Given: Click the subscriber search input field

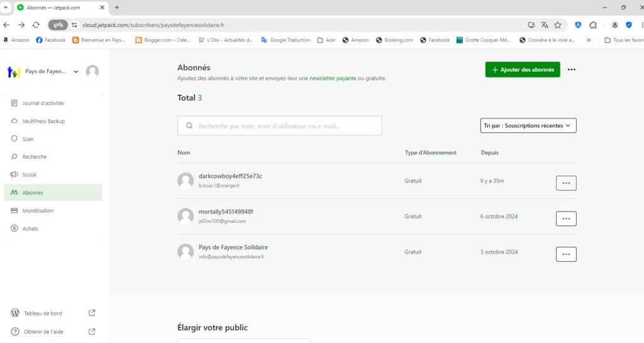Looking at the screenshot, I should coord(280,126).
